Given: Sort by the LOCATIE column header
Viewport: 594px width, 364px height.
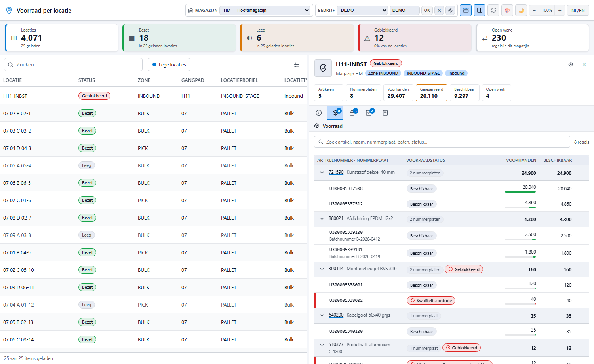Looking at the screenshot, I should pos(13,80).
